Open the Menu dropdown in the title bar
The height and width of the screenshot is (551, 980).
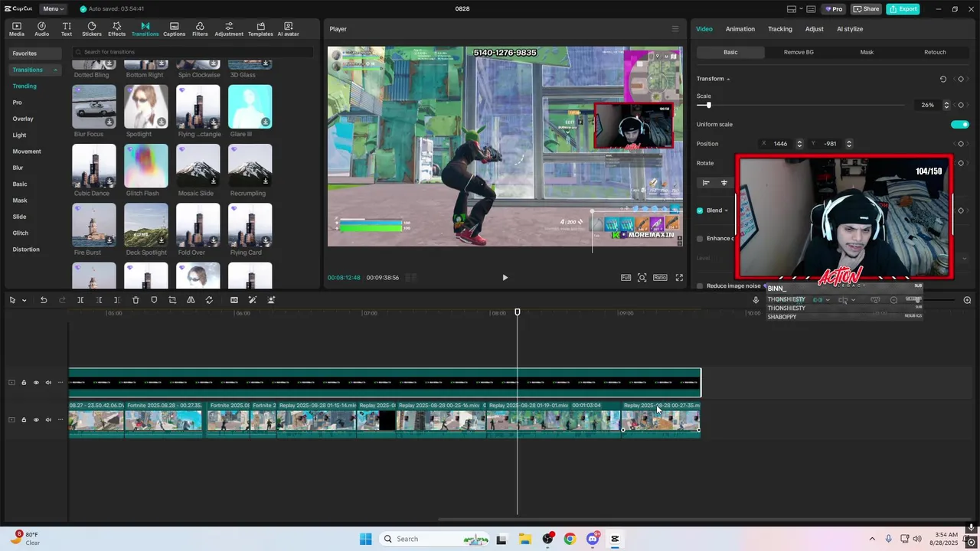click(x=53, y=9)
